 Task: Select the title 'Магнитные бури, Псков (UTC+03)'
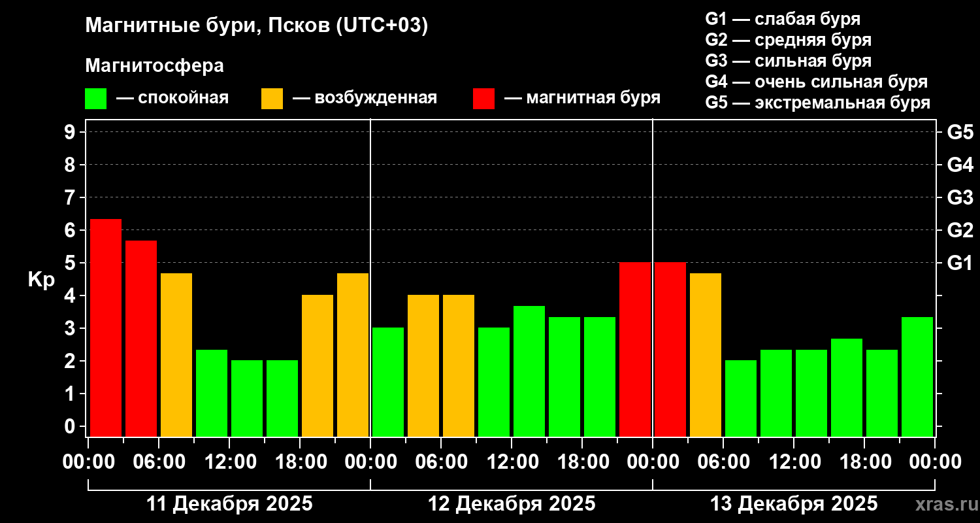tap(257, 26)
